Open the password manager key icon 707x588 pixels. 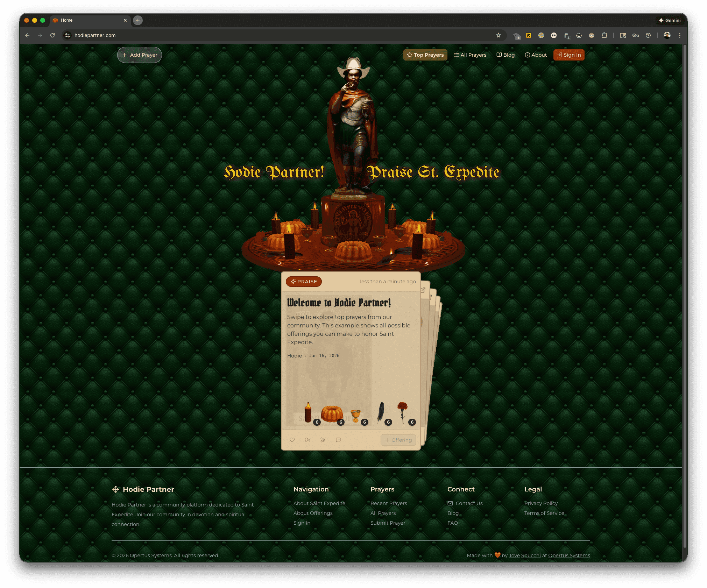tap(636, 35)
